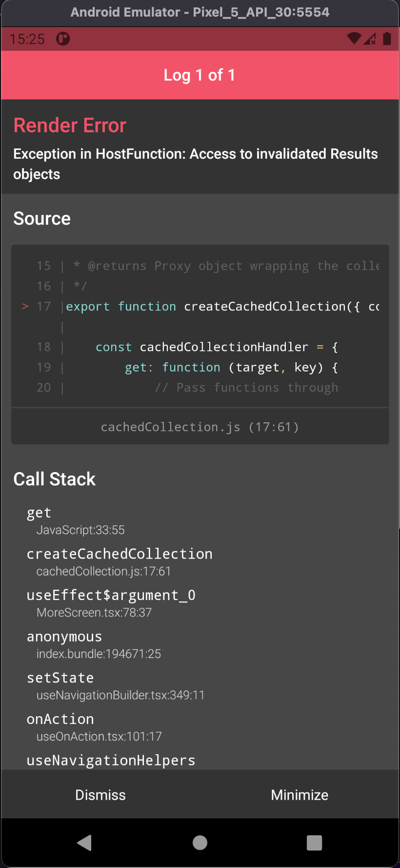400x868 pixels.
Task: Open MoreScreen.tsx:78:37 from the call stack
Action: point(94,613)
